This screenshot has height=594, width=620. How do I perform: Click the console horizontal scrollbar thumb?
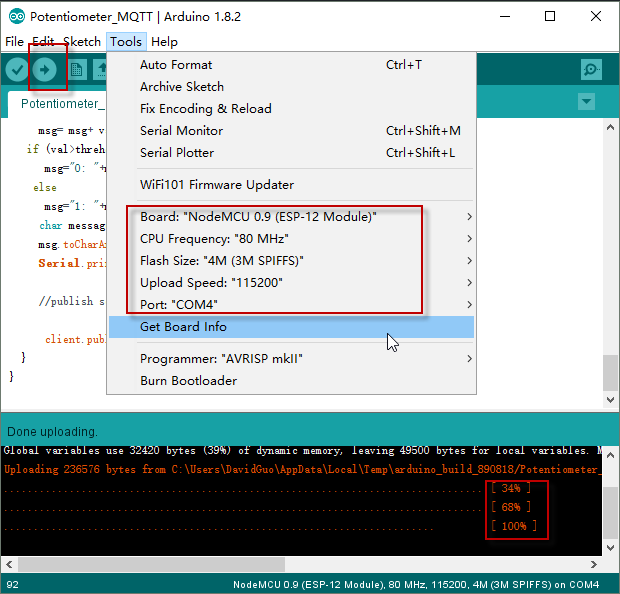point(151,564)
